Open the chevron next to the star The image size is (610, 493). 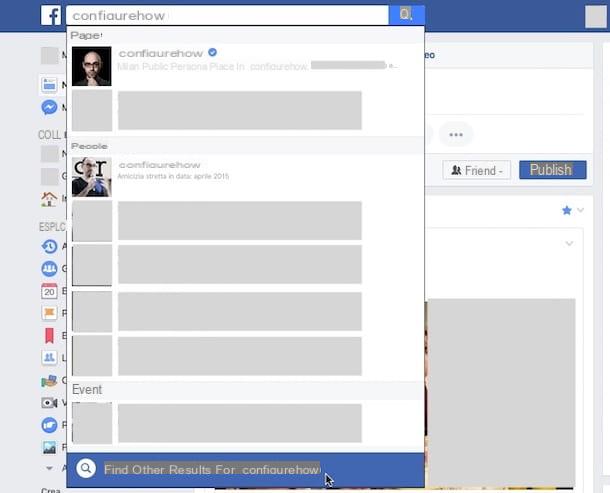580,210
